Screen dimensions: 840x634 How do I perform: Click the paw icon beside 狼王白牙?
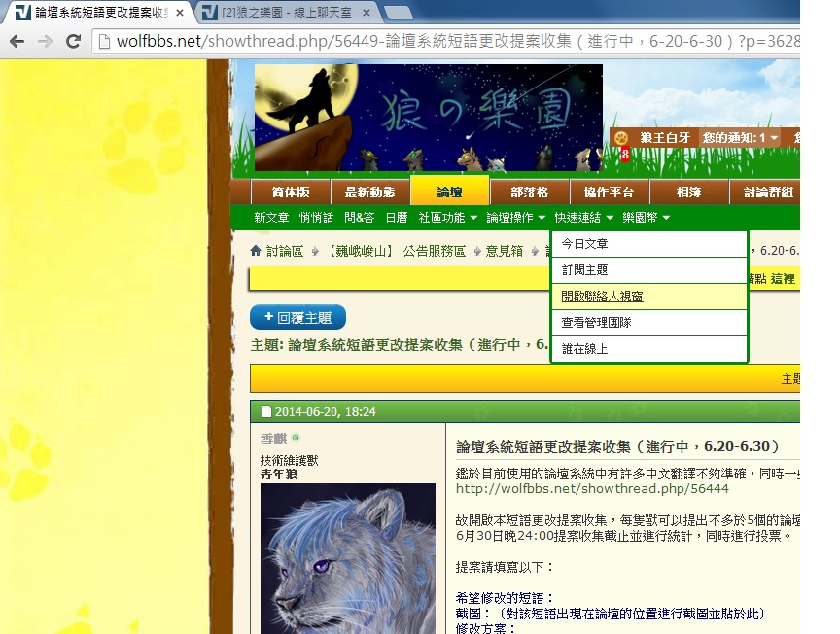point(621,138)
